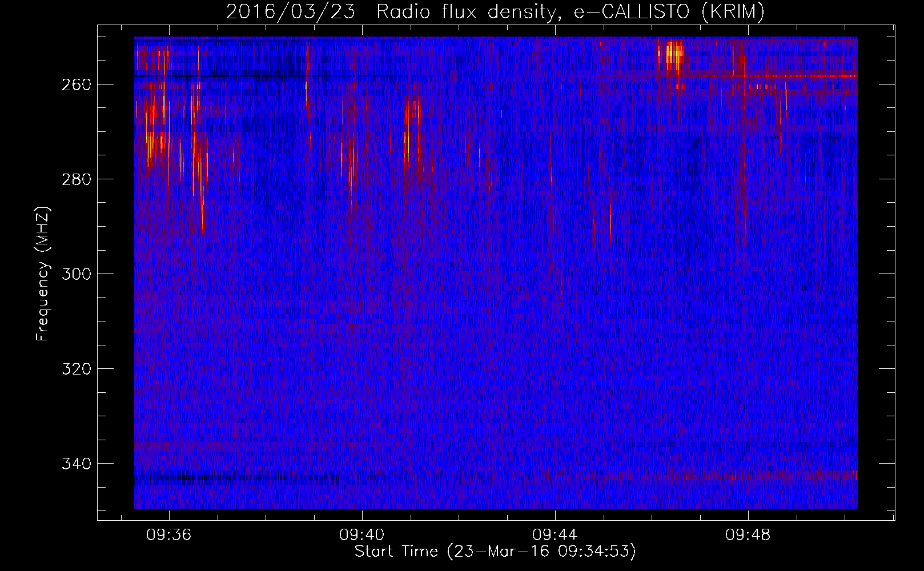Viewport: 924px width, 571px height.
Task: Select the '280' frequency tick label
Action: coord(76,179)
